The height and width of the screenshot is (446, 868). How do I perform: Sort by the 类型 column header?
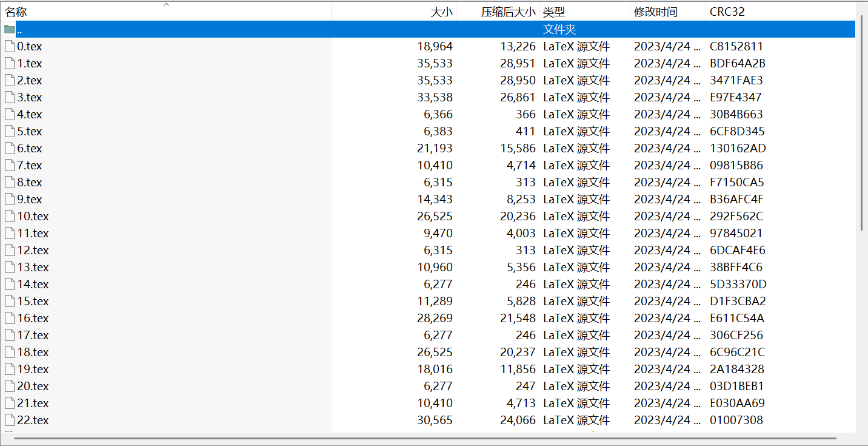click(585, 12)
